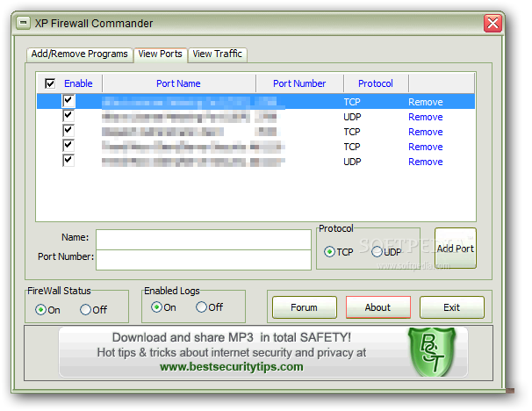Toggle checkbox of the third row (TCP)
This screenshot has height=411, width=532.
[68, 131]
